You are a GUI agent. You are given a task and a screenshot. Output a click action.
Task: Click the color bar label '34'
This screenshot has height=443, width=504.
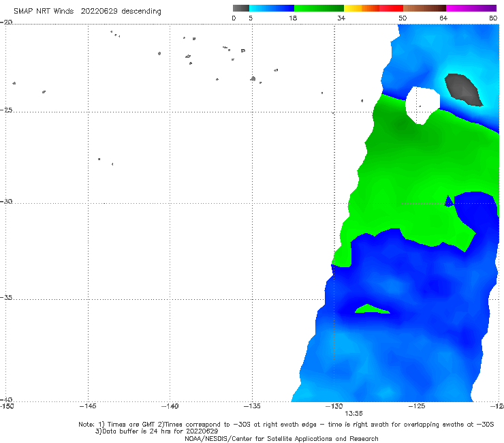tap(341, 18)
